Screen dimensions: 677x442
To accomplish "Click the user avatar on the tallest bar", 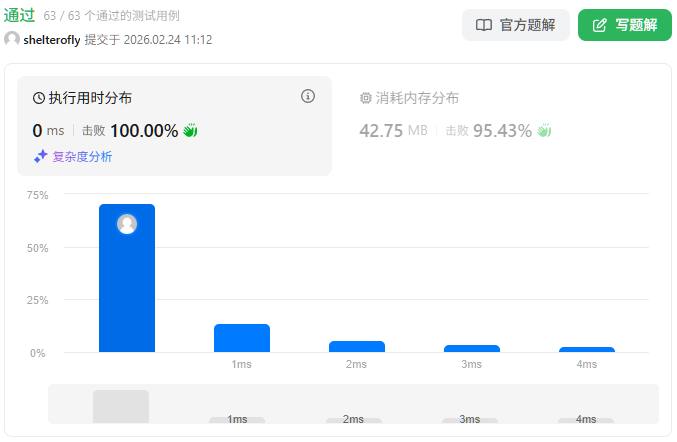I will coord(127,224).
